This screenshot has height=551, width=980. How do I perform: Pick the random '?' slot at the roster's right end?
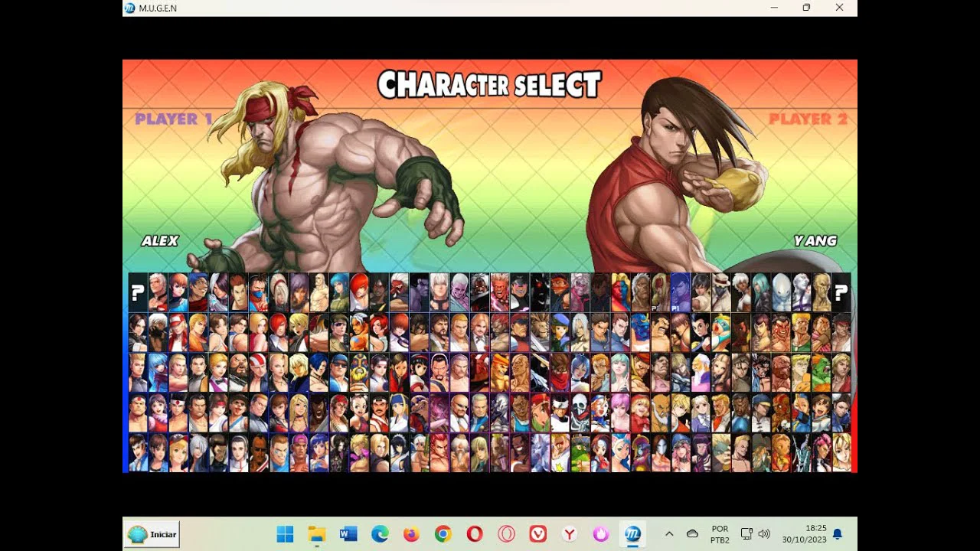click(841, 292)
